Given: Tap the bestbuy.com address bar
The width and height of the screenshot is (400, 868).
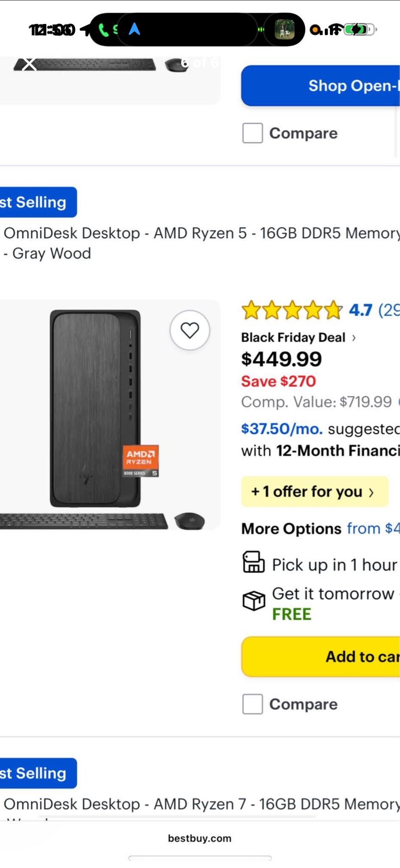Looking at the screenshot, I should tap(200, 839).
